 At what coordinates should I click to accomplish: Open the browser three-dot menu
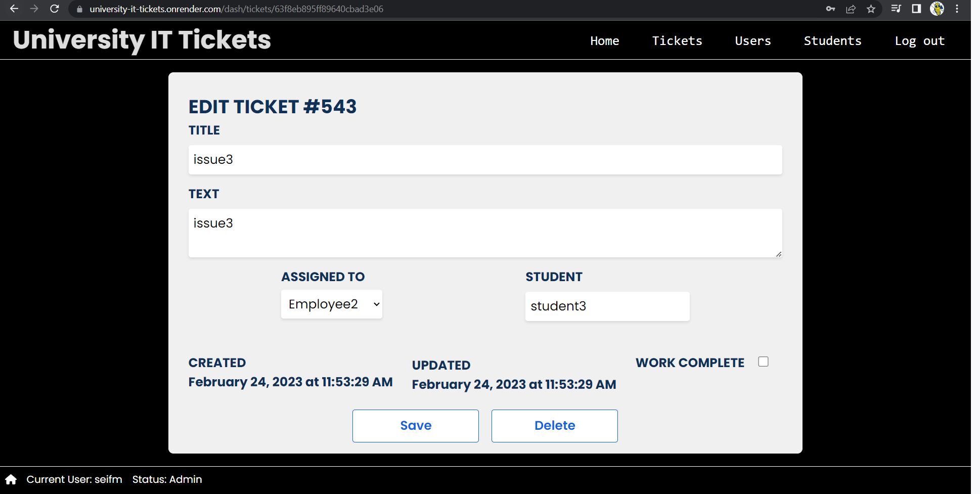pos(957,9)
